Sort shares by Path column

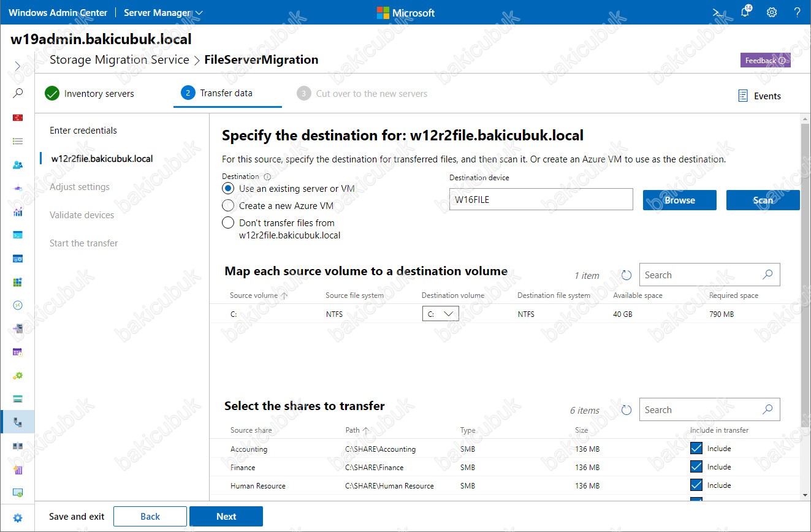(357, 430)
